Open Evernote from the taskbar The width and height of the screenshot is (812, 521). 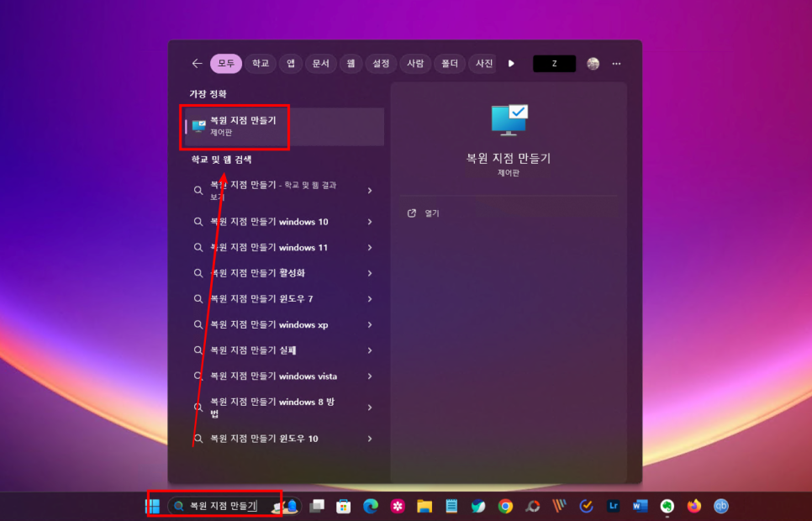pyautogui.click(x=667, y=506)
